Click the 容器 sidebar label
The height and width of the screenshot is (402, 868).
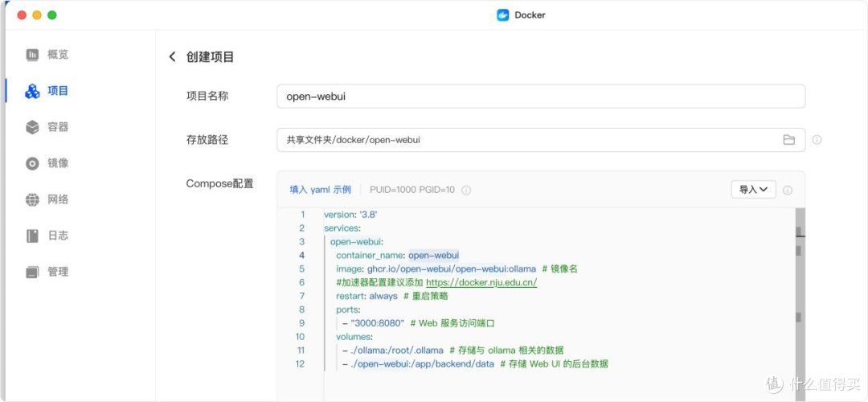pos(58,127)
